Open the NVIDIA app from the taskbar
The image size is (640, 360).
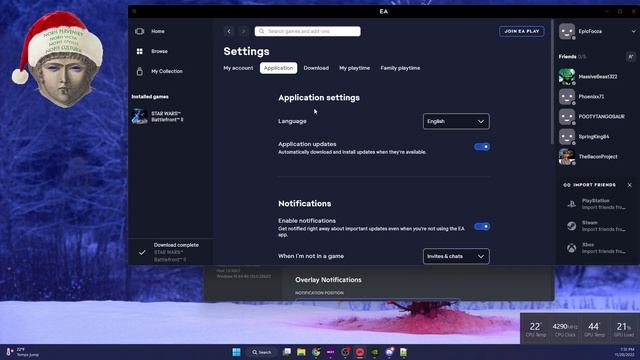[x=375, y=352]
